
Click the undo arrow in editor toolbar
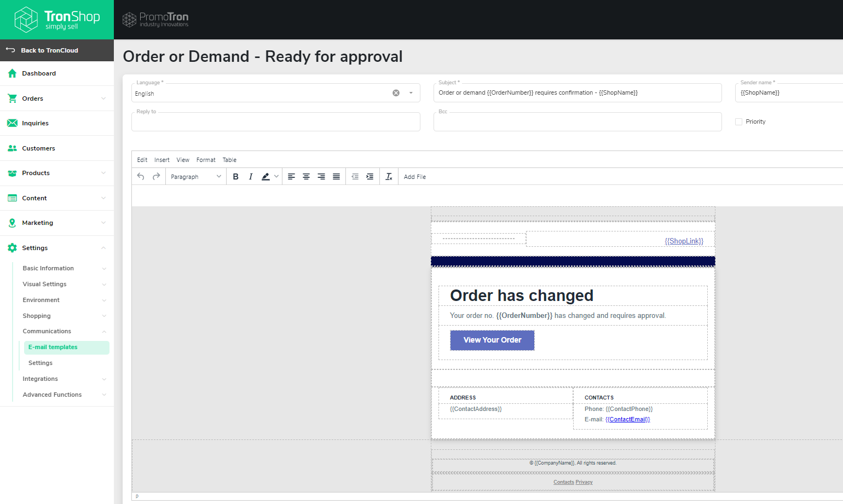141,176
